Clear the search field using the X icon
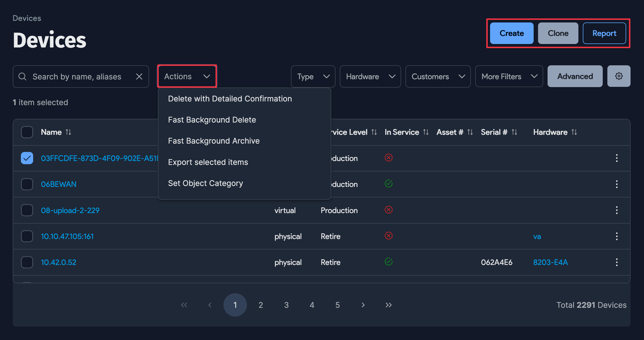Image resolution: width=644 pixels, height=340 pixels. pyautogui.click(x=139, y=76)
